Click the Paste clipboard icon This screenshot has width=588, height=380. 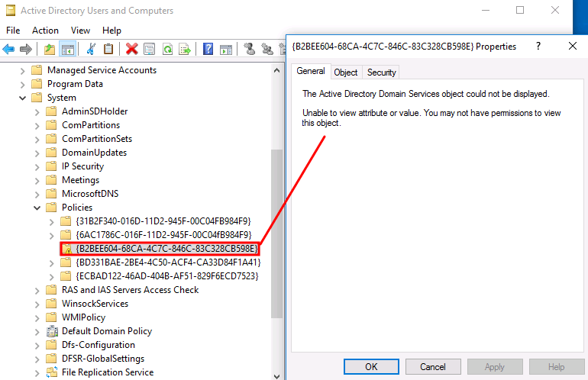click(108, 49)
